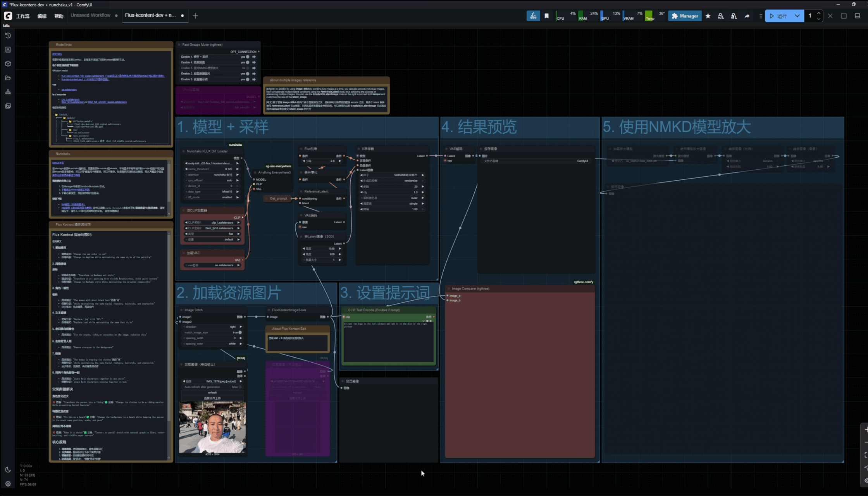Click refresh button in load image node
The height and width of the screenshot is (496, 868).
point(212,393)
